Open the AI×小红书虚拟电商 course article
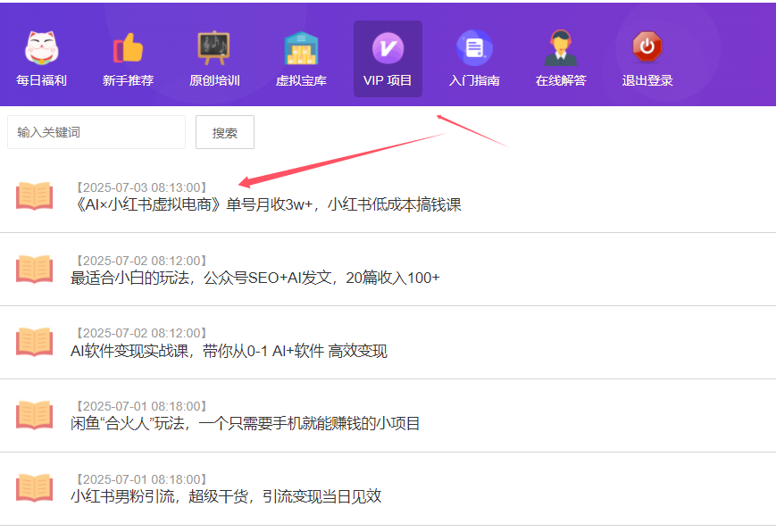776x532 pixels. pos(266,204)
